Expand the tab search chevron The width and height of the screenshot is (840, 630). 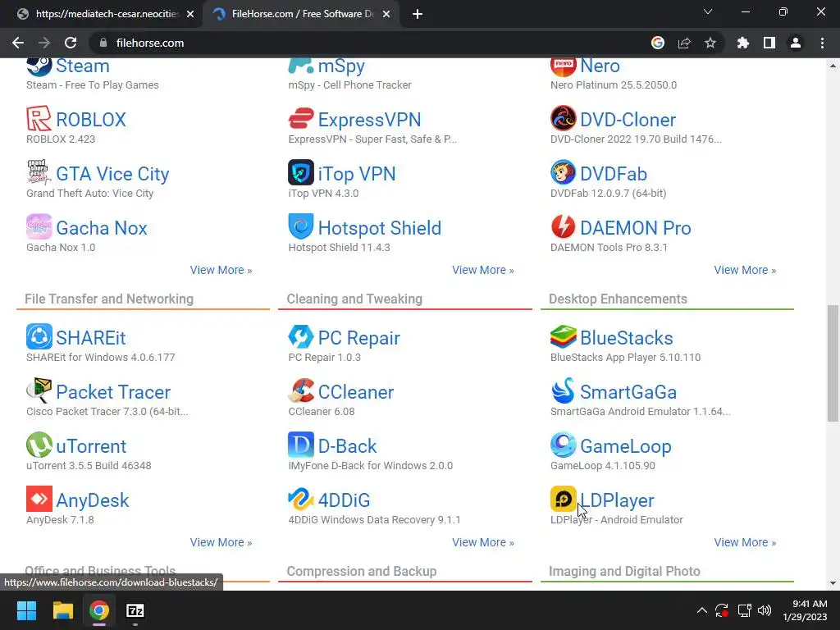tap(708, 11)
